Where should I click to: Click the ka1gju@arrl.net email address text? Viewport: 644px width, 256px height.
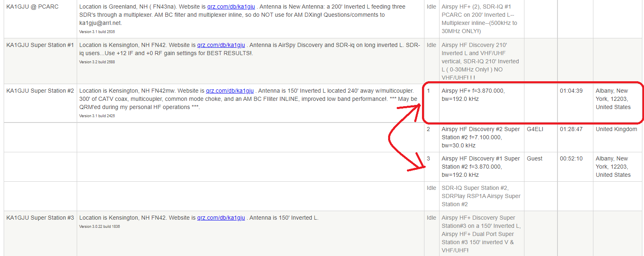[x=100, y=23]
